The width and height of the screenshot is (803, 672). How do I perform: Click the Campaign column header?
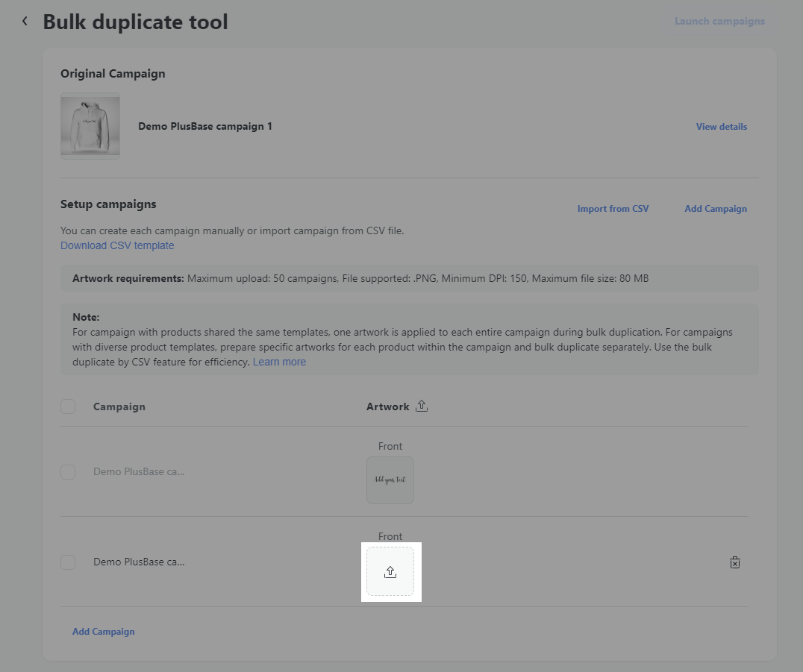tap(119, 406)
